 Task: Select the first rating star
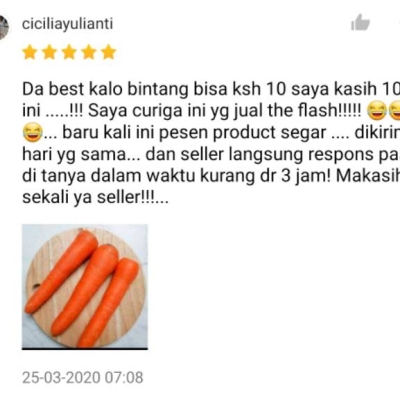coord(30,52)
